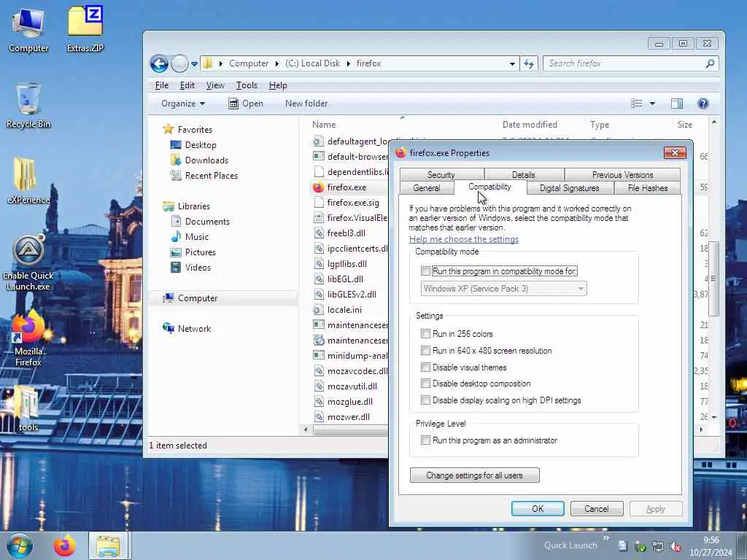This screenshot has width=747, height=560.
Task: Open the recent pages dropdown arrow
Action: (x=194, y=63)
